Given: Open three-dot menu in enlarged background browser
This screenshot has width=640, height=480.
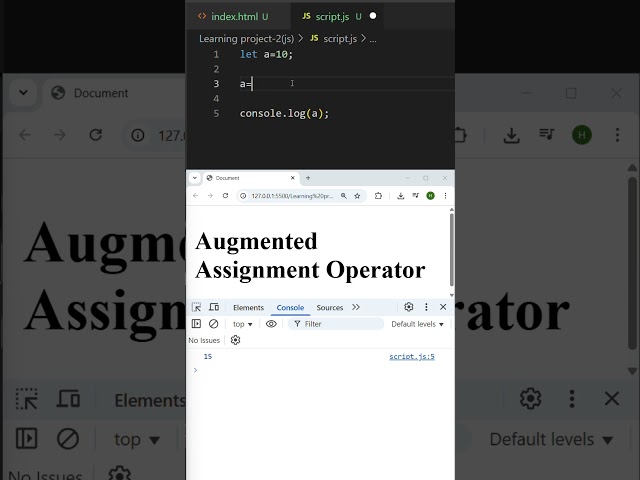Looking at the screenshot, I should coord(617,135).
